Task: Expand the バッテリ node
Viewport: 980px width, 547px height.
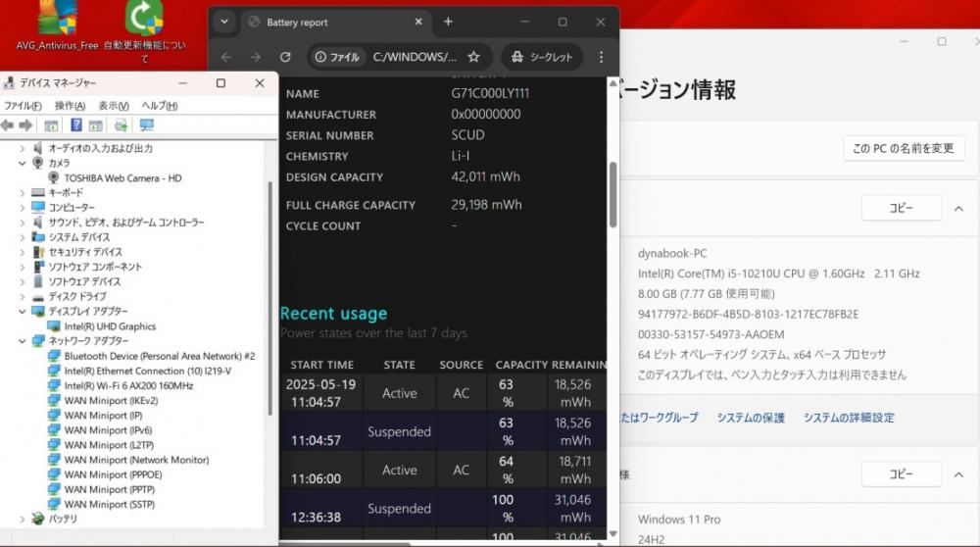Action: [22, 520]
